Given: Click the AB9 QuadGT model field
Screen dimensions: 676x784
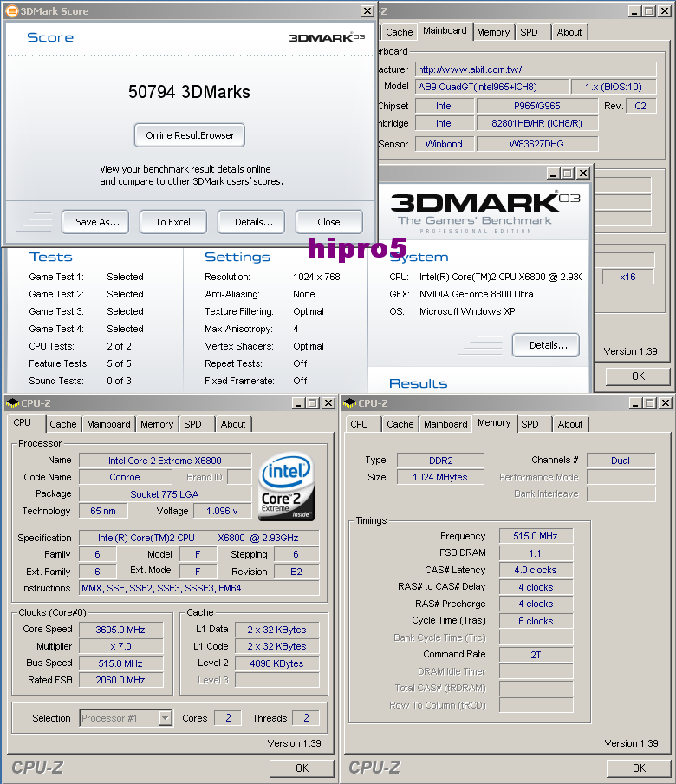Looking at the screenshot, I should pos(492,87).
